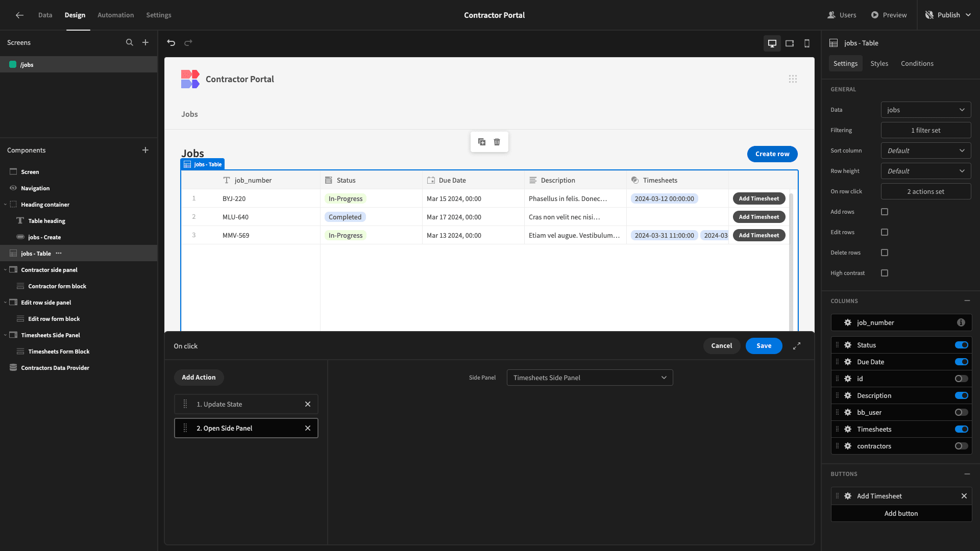Remove the Update State action
This screenshot has width=980, height=551.
(308, 404)
